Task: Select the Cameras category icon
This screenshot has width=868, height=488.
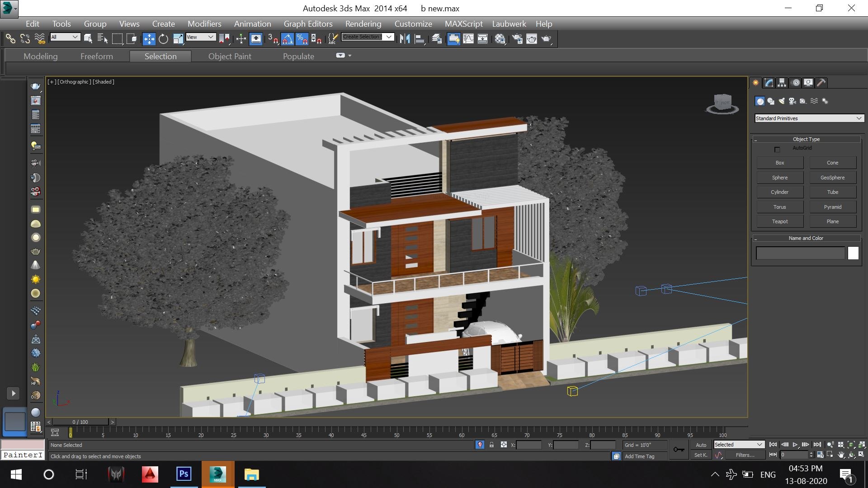Action: tap(793, 101)
